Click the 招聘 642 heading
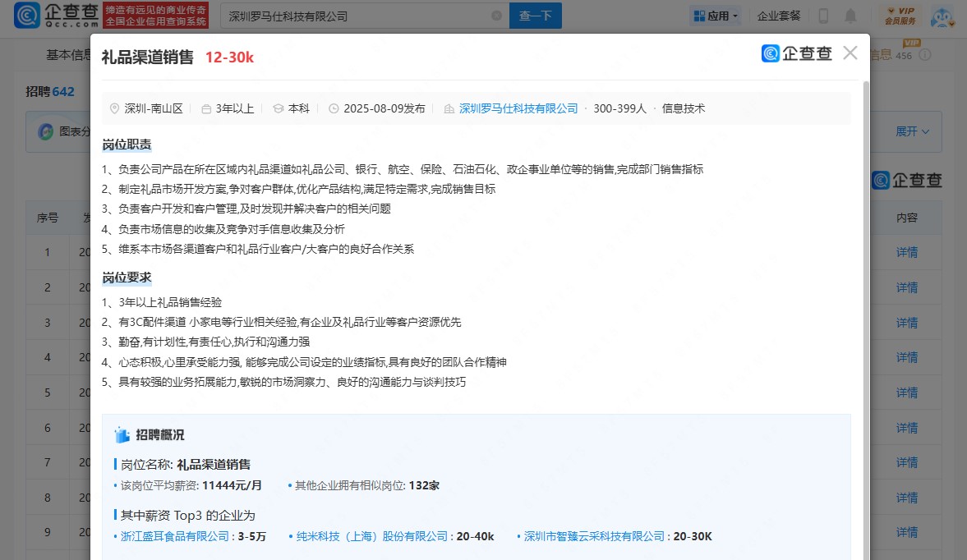This screenshot has width=967, height=560. pyautogui.click(x=50, y=92)
